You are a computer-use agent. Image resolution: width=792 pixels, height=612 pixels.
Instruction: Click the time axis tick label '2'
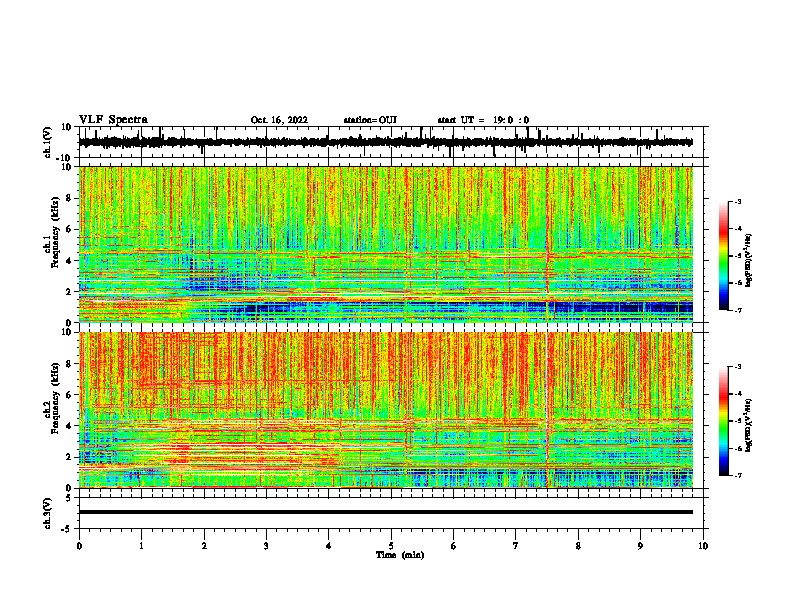pos(204,546)
